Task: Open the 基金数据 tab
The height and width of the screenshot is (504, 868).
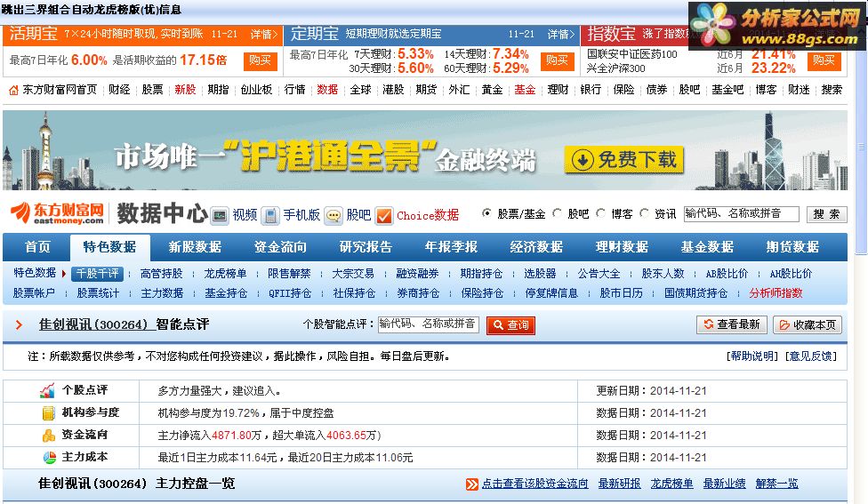Action: point(707,247)
